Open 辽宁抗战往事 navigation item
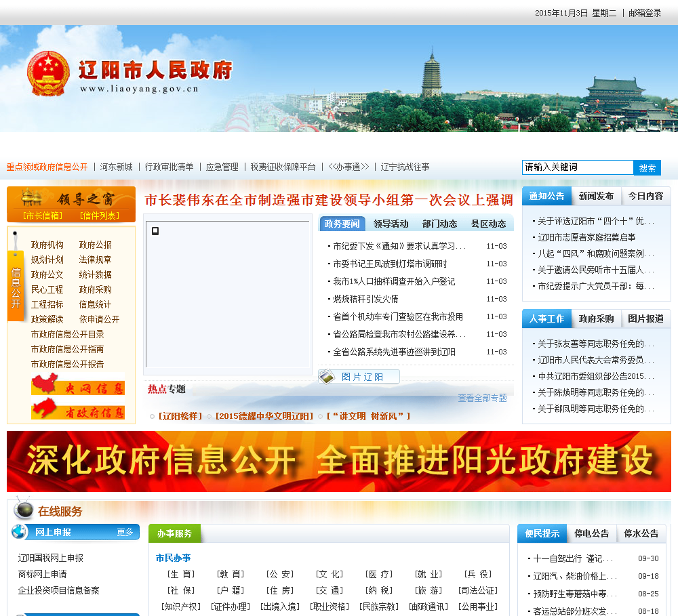This screenshot has height=616, width=678. pos(405,167)
